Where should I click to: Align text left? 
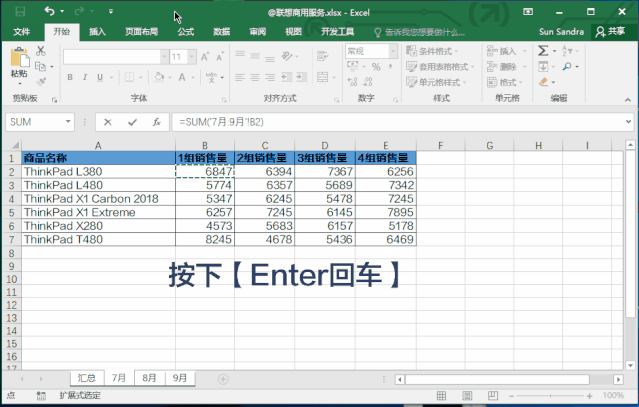coord(240,77)
